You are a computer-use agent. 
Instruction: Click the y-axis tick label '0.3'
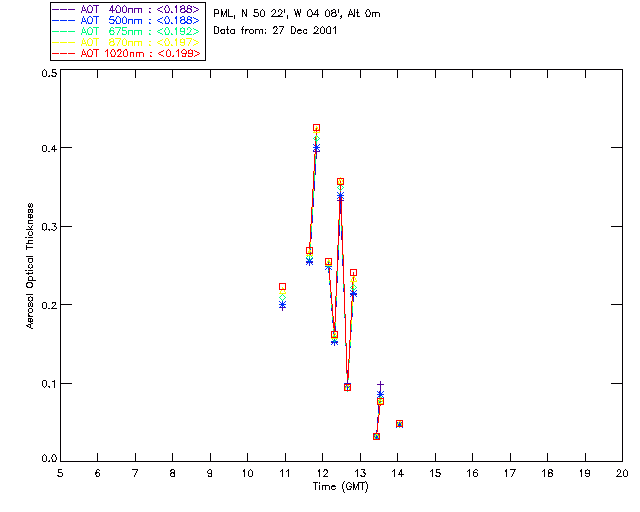(49, 227)
